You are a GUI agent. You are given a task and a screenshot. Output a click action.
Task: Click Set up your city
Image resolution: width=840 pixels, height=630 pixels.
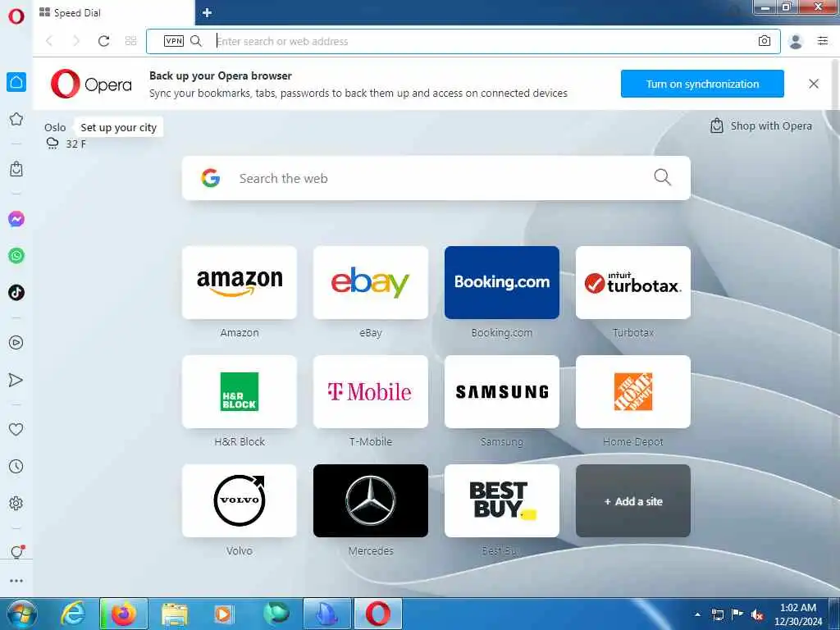[x=118, y=127]
